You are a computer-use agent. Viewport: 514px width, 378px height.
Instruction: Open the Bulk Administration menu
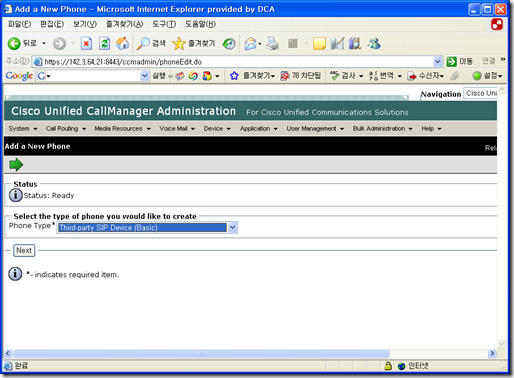pyautogui.click(x=383, y=129)
